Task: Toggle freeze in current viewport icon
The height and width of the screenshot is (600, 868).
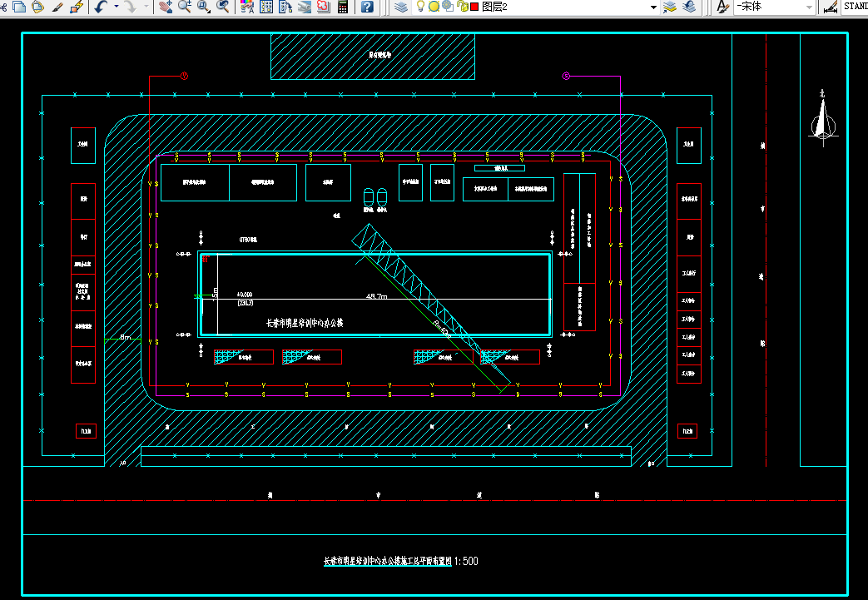Action: (448, 7)
